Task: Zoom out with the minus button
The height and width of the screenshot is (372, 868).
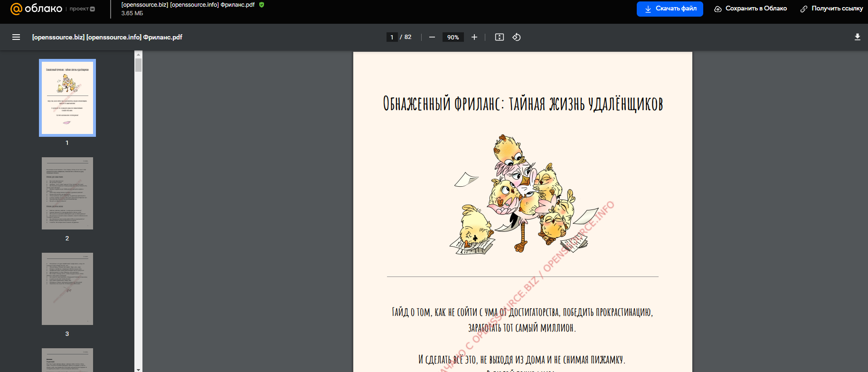Action: pyautogui.click(x=432, y=37)
